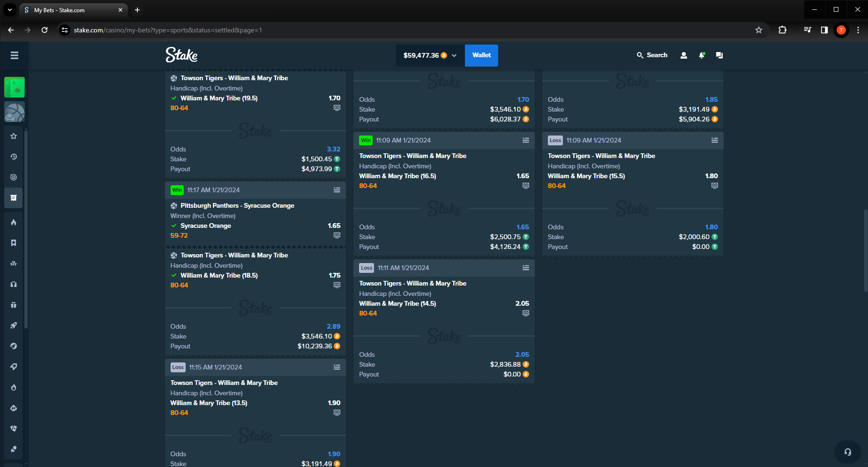Click the $4,126.24 payout amount
Screen dimensions: 868x467
[505, 247]
